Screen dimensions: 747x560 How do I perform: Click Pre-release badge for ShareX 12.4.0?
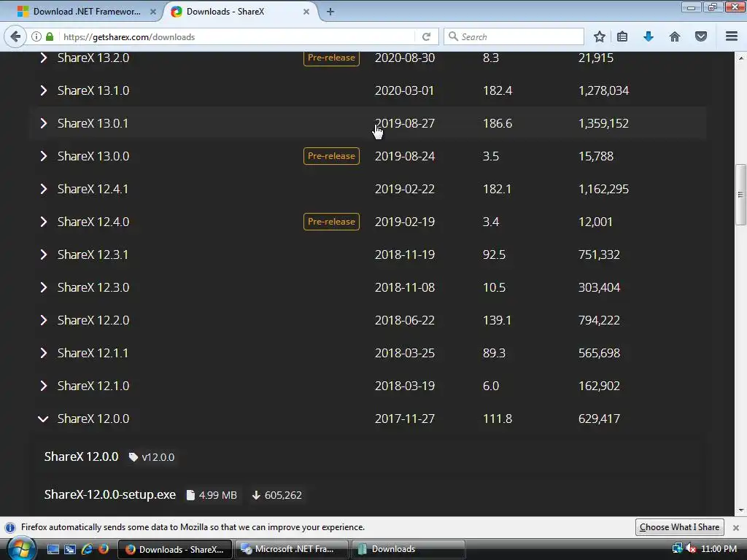click(x=332, y=222)
